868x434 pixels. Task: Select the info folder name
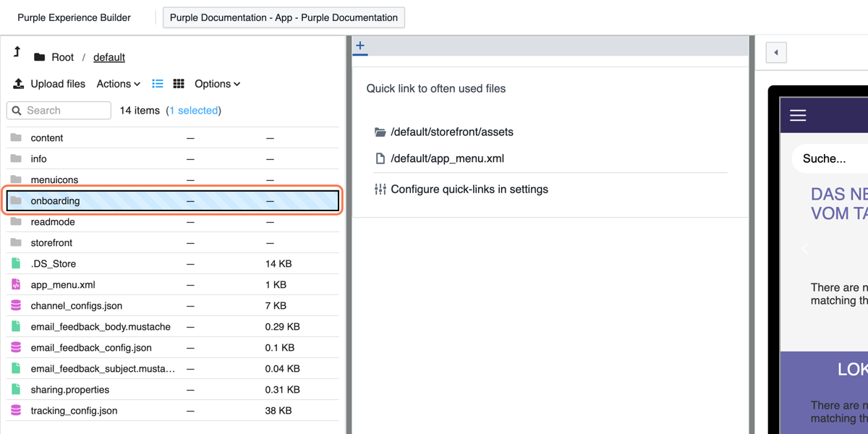click(38, 159)
